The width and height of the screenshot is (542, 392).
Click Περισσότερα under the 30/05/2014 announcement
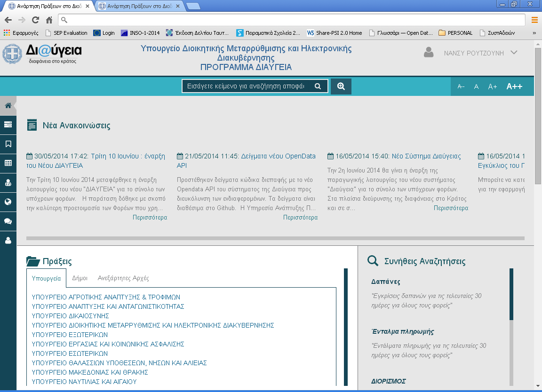pos(150,218)
